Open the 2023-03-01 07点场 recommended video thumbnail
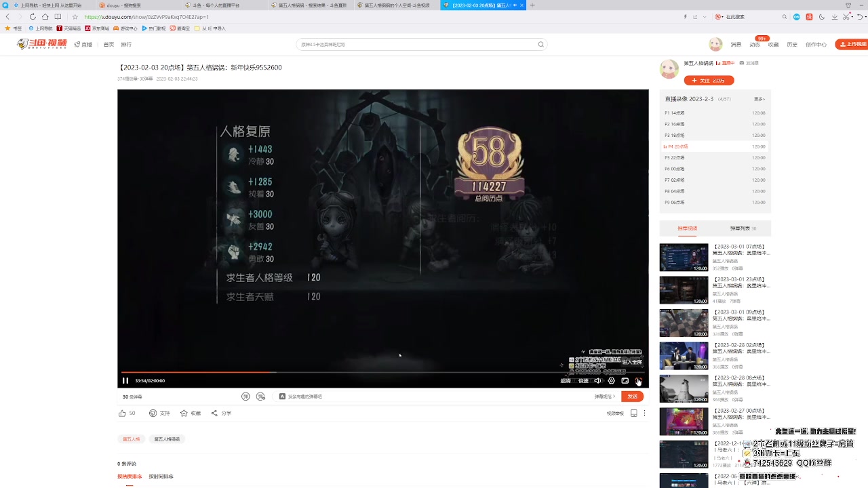 (684, 258)
